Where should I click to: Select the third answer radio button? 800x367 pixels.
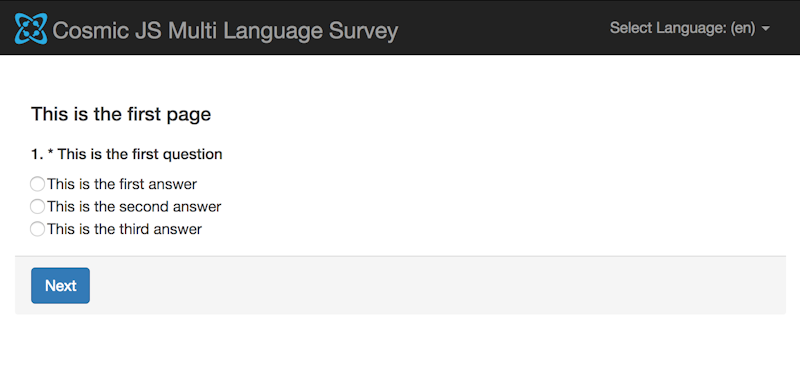click(x=37, y=229)
